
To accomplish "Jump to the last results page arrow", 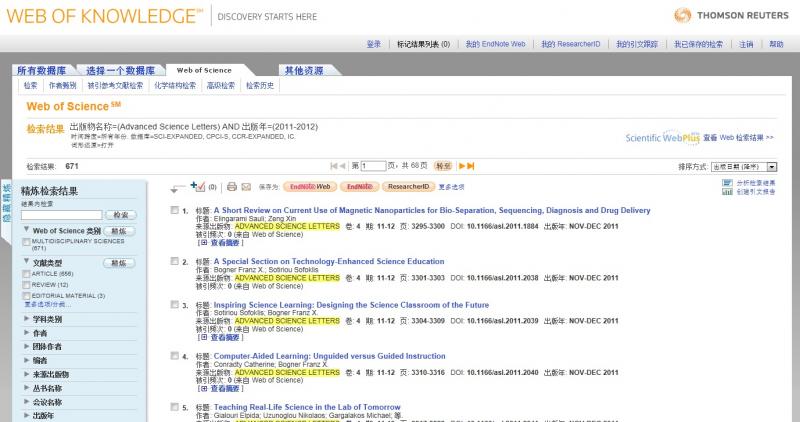I will (x=471, y=166).
